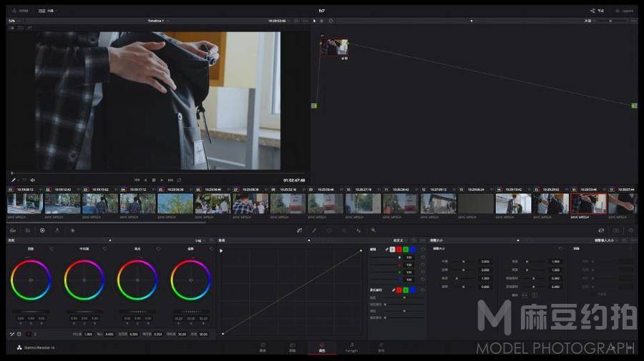Click the sizing zoom slider handle
The image size is (644, 361).
coord(457,278)
